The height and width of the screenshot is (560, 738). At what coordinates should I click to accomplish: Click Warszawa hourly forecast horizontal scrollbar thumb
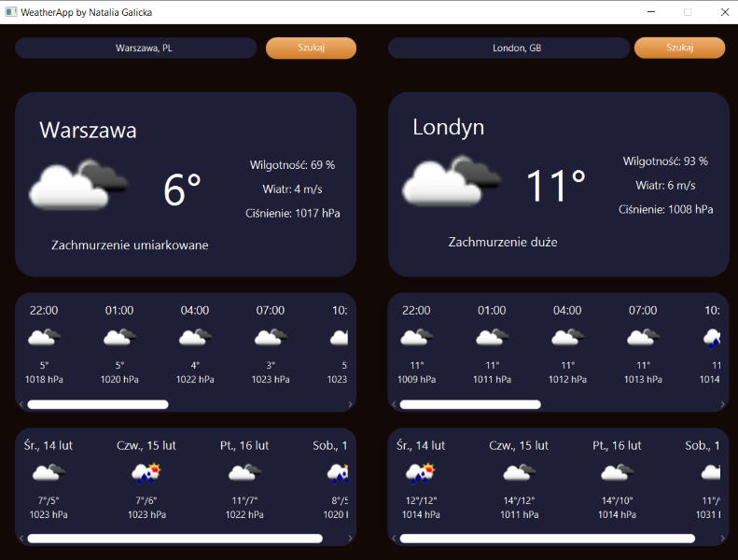click(98, 404)
